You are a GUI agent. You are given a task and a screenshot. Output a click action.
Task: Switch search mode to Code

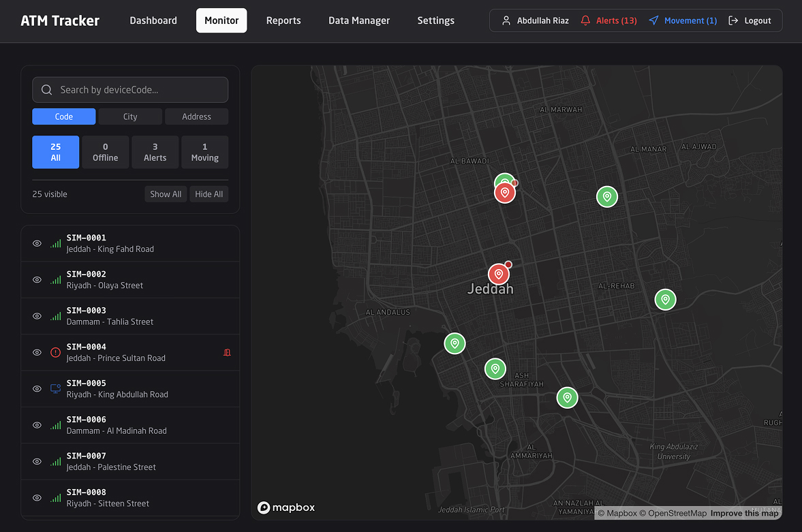tap(64, 116)
